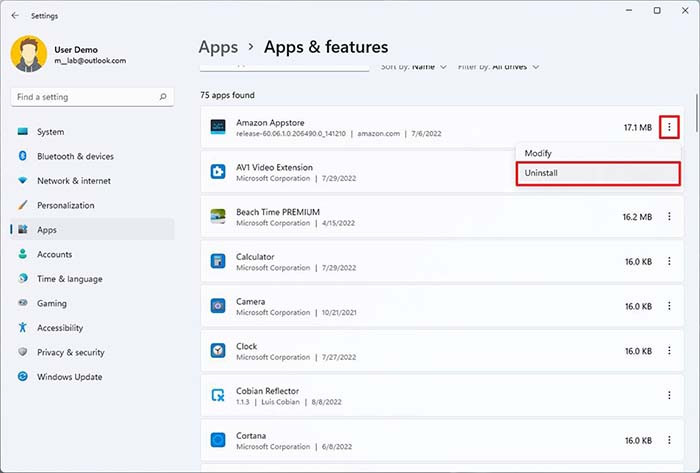Click the 17.1 MB size value

(638, 128)
